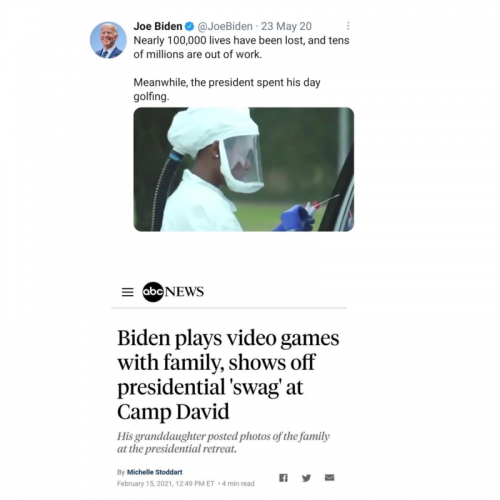
Task: Share the article on Facebook
Action: tap(283, 478)
